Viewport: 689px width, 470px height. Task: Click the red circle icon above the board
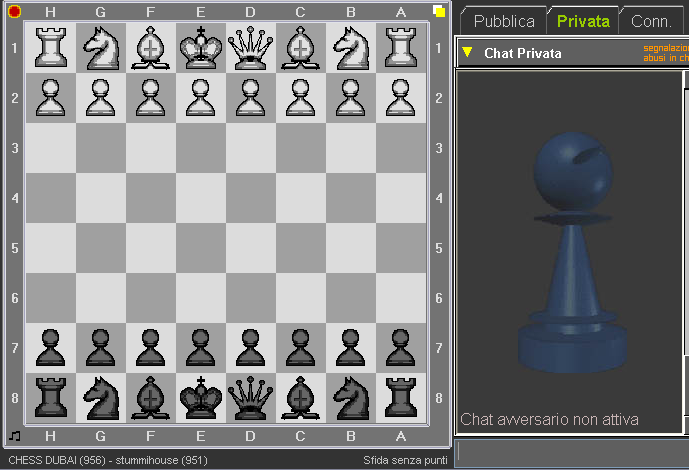click(14, 12)
